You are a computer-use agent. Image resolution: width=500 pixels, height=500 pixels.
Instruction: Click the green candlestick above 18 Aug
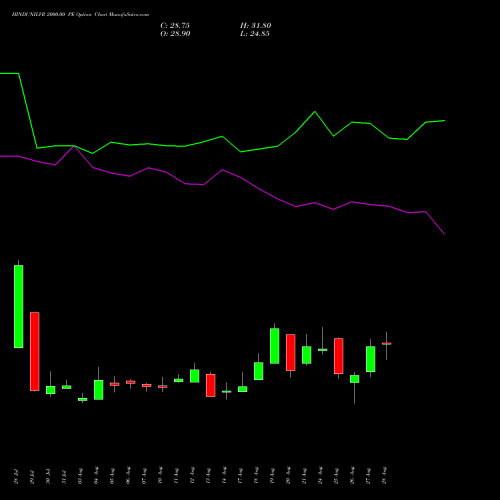(259, 371)
